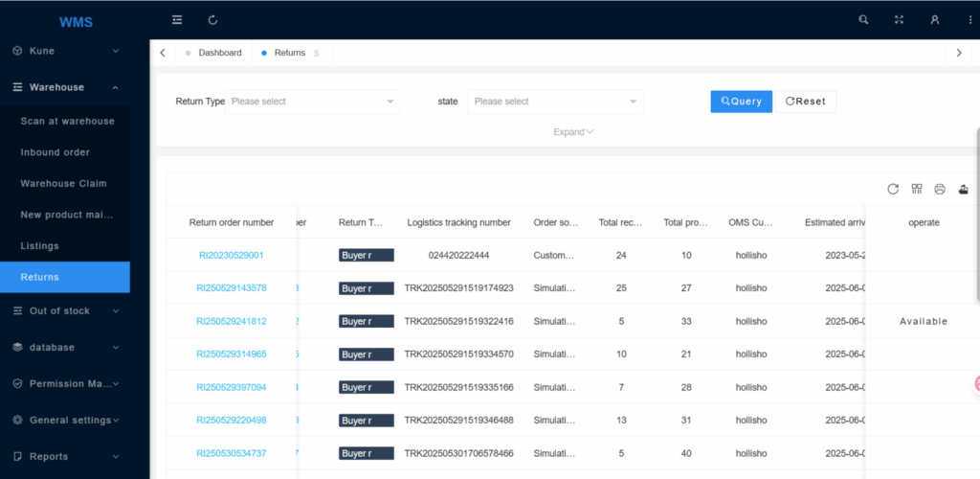Refresh the returns table using the toolbar icon

(x=893, y=189)
